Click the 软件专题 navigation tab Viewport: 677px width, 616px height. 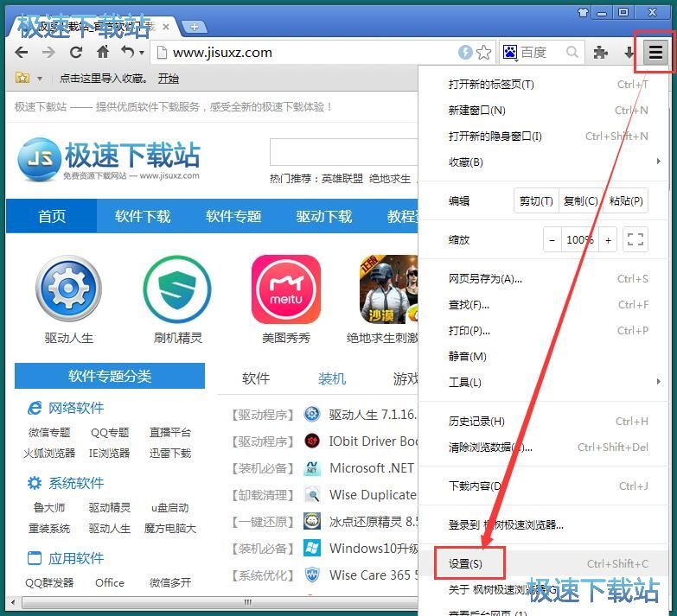(233, 216)
